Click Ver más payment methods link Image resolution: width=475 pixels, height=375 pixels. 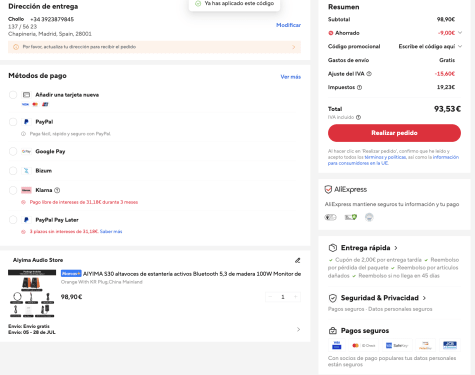tap(291, 77)
